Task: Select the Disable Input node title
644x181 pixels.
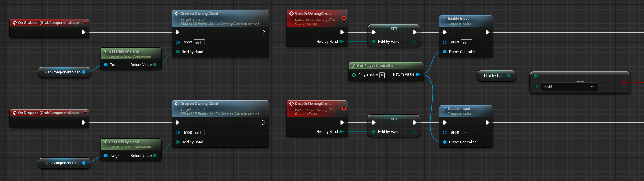Action: tap(459, 109)
